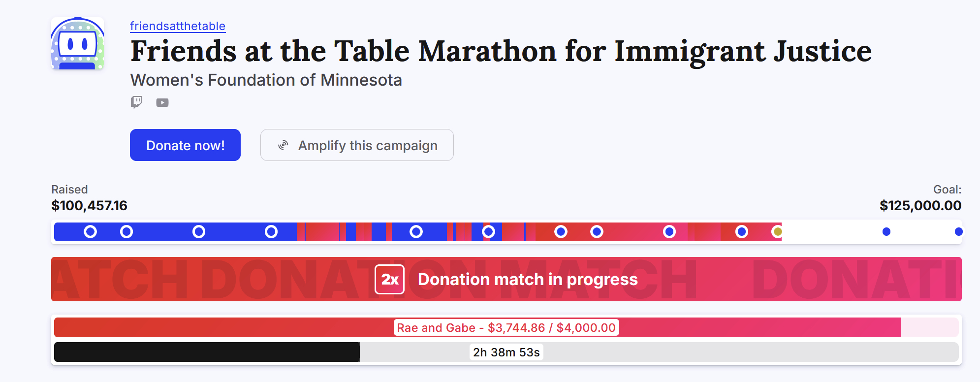Screen dimensions: 980x382
Task: Click the Rae and Gabe match bar
Action: pos(506,328)
